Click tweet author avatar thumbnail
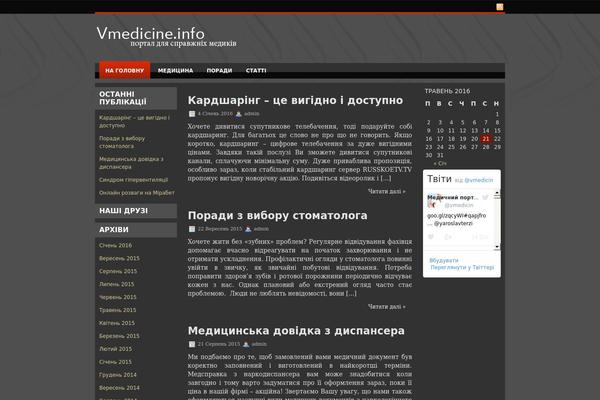This screenshot has height=400, width=600. pos(432,201)
